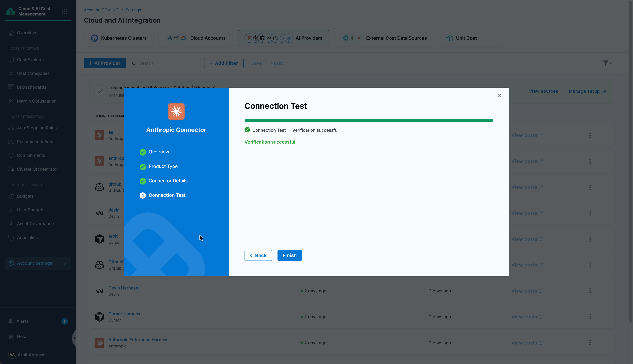The height and width of the screenshot is (364, 633).
Task: Click the Manage setup link
Action: (x=587, y=91)
